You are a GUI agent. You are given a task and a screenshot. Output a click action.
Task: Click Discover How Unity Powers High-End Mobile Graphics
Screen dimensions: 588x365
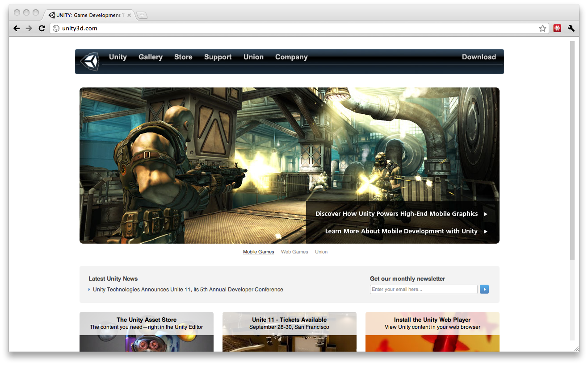coord(396,214)
